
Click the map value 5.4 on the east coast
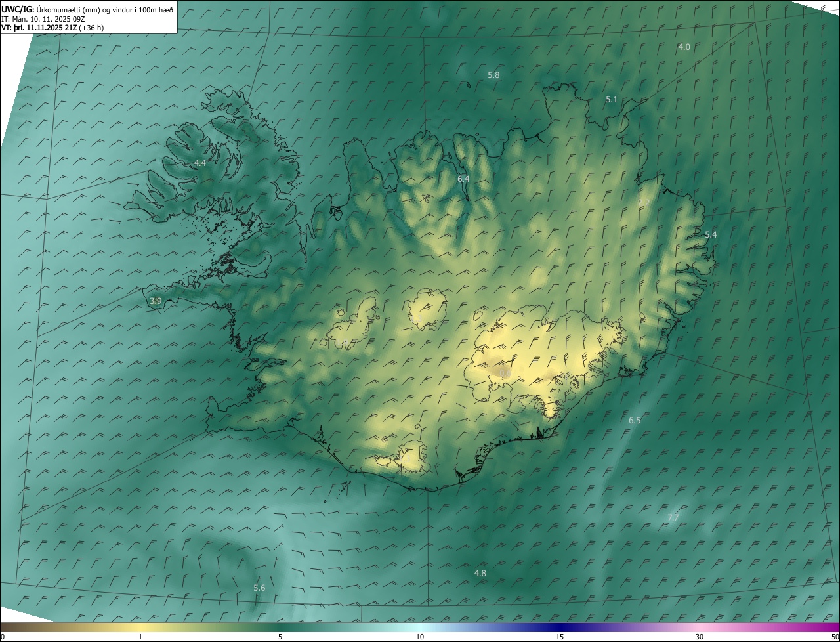[x=711, y=235]
